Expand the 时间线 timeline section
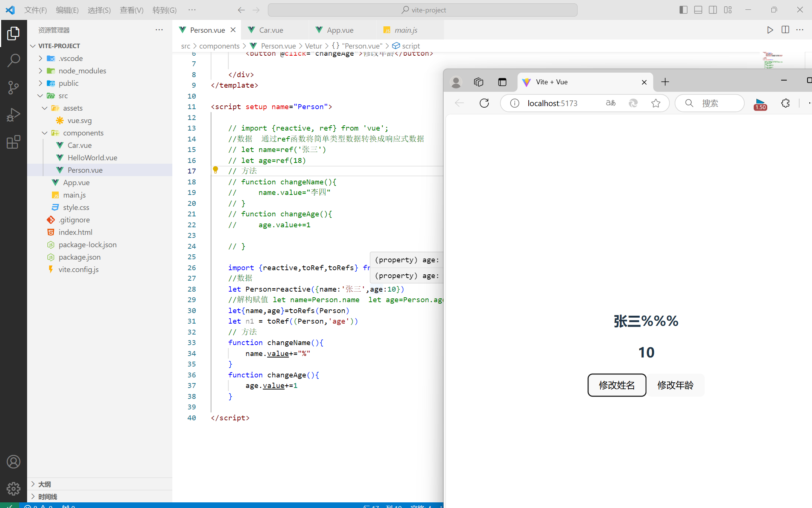Screen dimensions: 812x508 (x=33, y=496)
